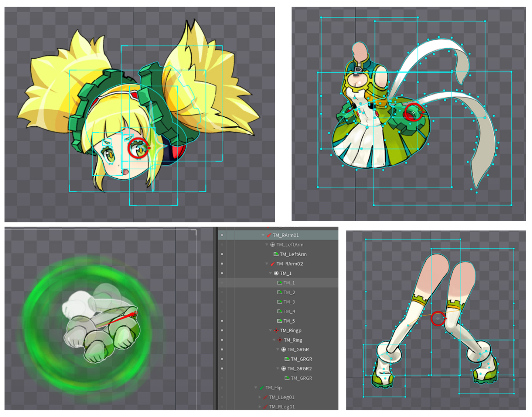Screen dimensions: 532x417
Task: Collapse the TM_GRGR slot above TM_GRGR2
Action: tap(278, 349)
